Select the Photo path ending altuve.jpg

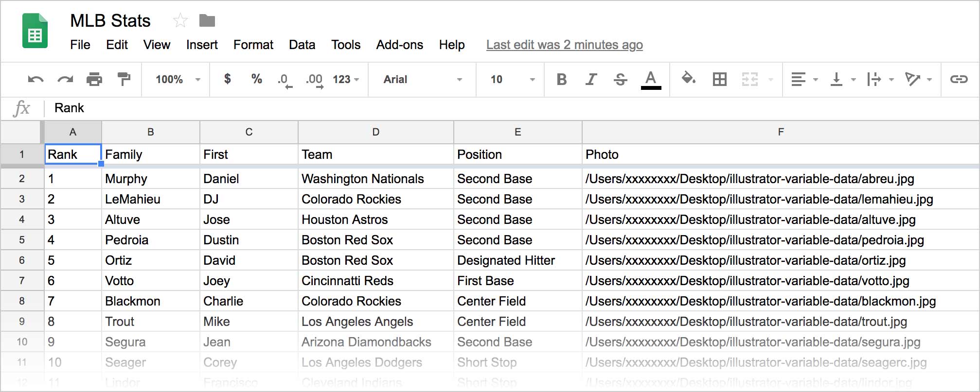[781, 220]
